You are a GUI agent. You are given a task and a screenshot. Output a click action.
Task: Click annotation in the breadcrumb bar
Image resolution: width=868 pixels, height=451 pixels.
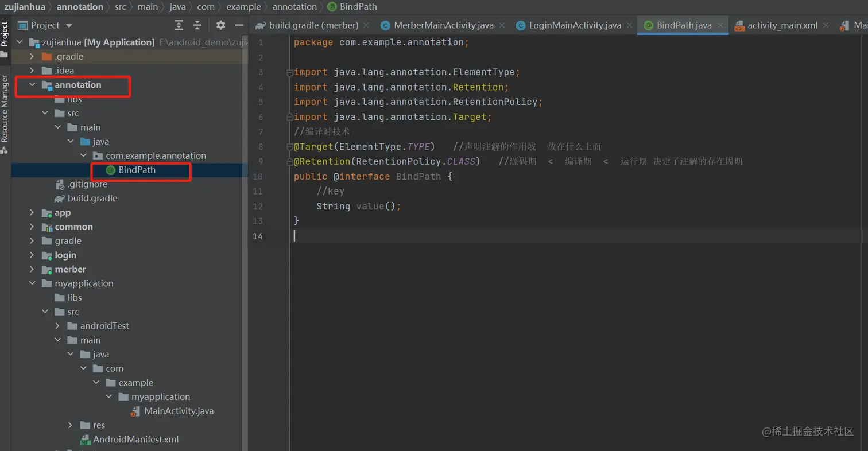tap(80, 7)
